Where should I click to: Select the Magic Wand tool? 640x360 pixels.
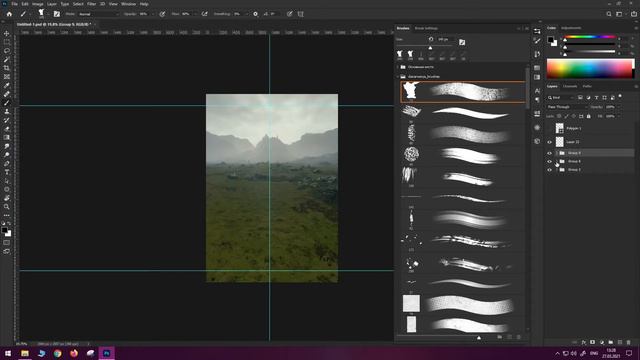coord(7,60)
